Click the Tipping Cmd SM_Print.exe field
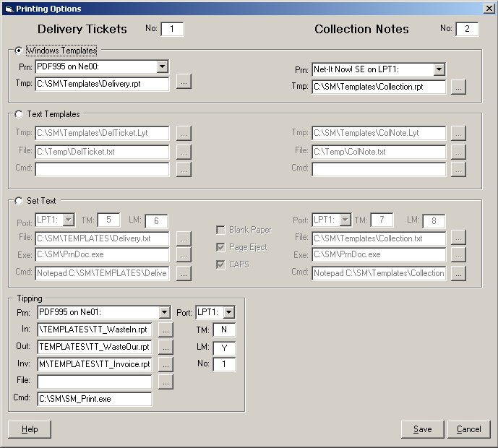Image resolution: width=498 pixels, height=448 pixels. click(x=95, y=399)
